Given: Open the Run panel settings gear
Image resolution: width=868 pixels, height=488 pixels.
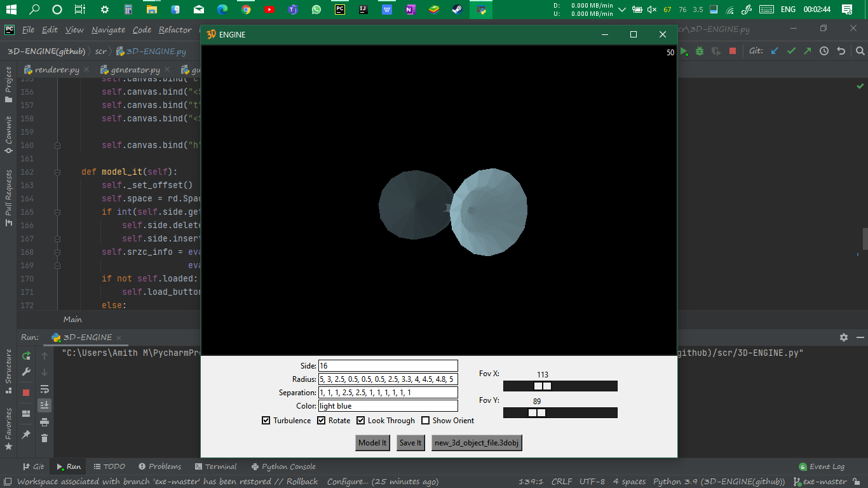Looking at the screenshot, I should coord(844,337).
